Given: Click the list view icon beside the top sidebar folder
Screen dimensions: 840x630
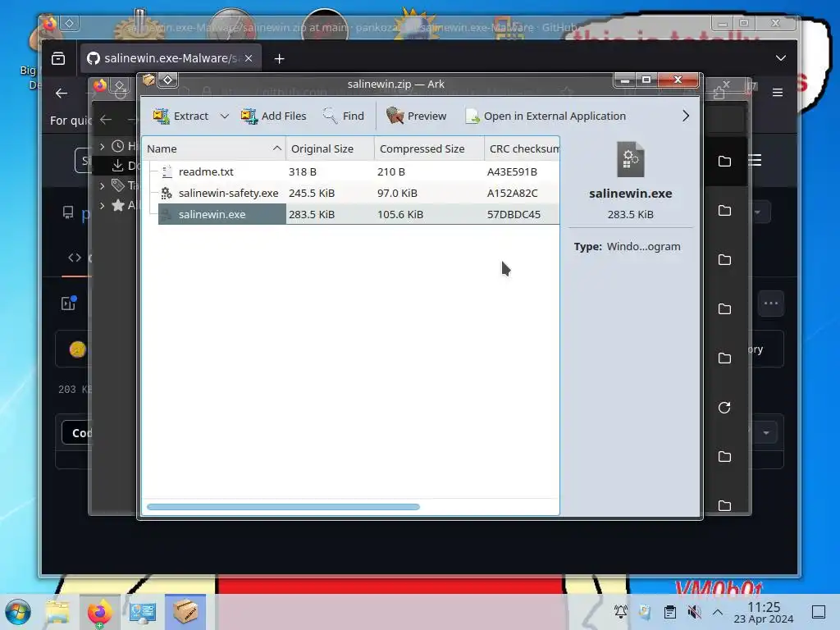Looking at the screenshot, I should [x=755, y=160].
